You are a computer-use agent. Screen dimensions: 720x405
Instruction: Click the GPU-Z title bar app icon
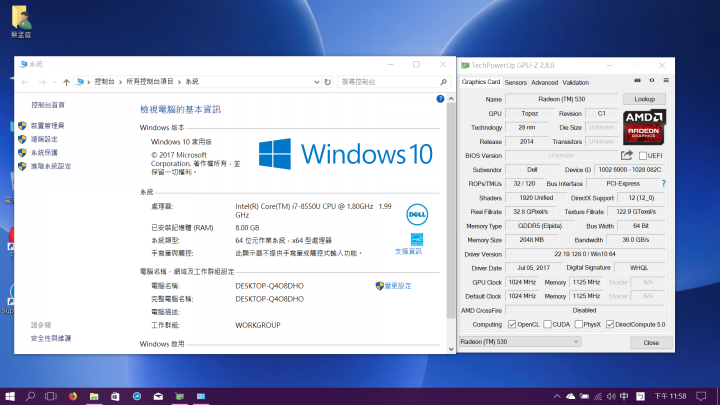click(465, 65)
